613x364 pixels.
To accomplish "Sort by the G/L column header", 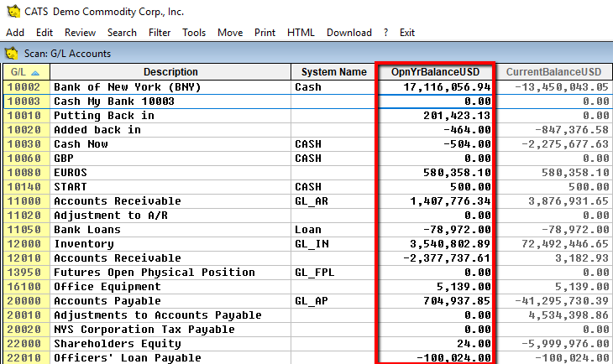I will 26,72.
